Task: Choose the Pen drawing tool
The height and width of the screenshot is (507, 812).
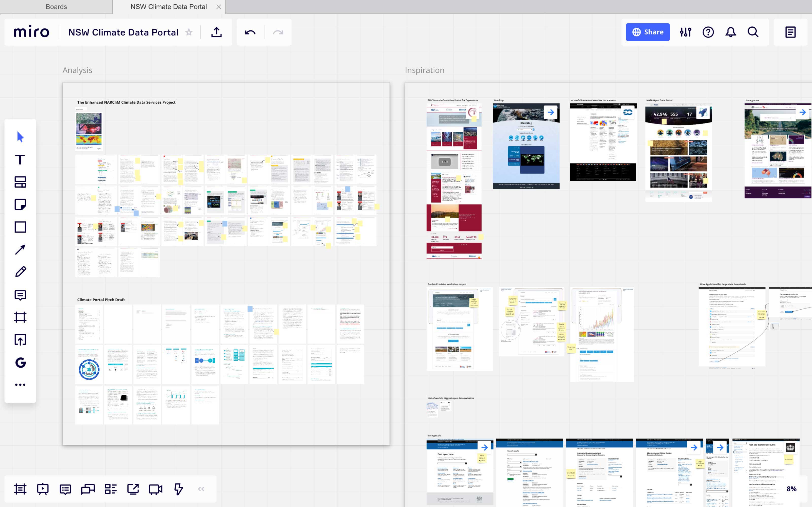Action: [x=20, y=272]
